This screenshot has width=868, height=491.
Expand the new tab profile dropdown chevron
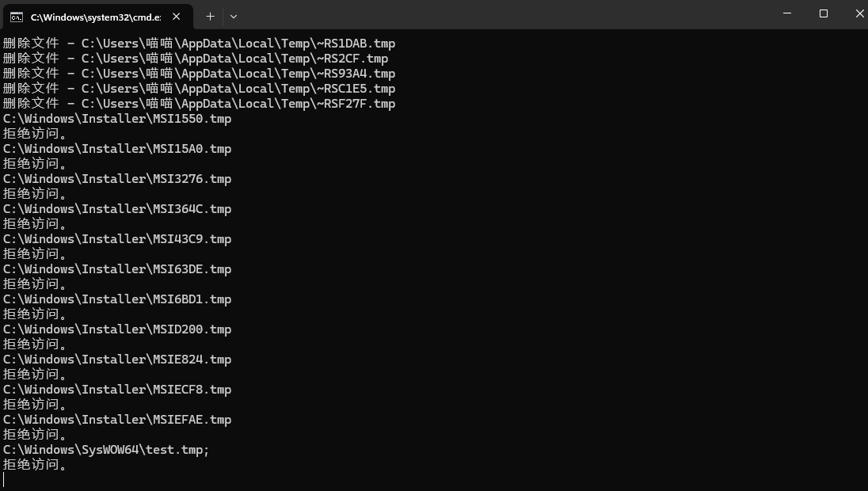point(234,16)
